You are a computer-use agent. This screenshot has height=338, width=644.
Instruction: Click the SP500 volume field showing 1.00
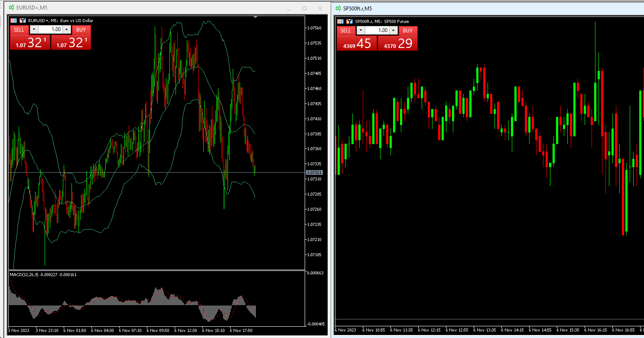377,31
